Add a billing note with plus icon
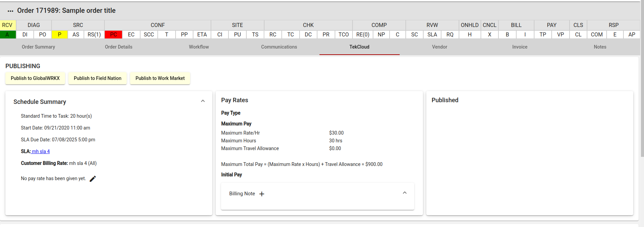This screenshot has width=644, height=227. [x=262, y=194]
